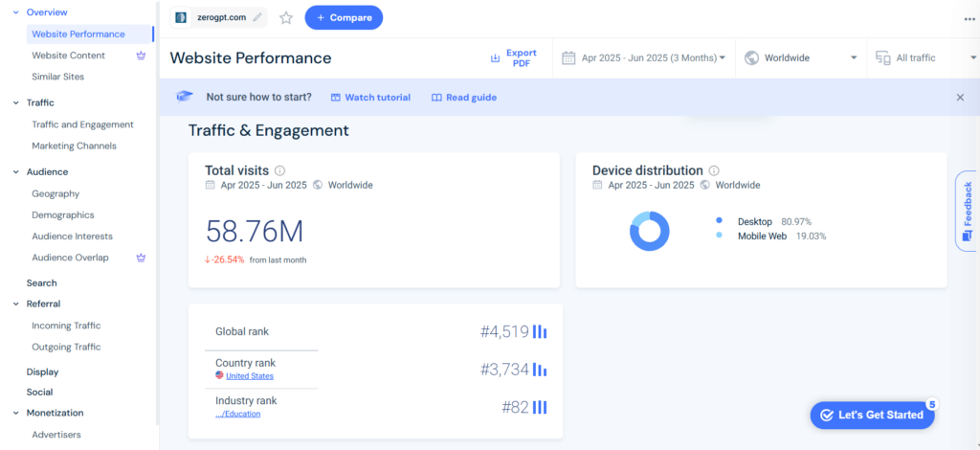Open Geography under Audience
This screenshot has height=450, width=980.
pos(56,193)
